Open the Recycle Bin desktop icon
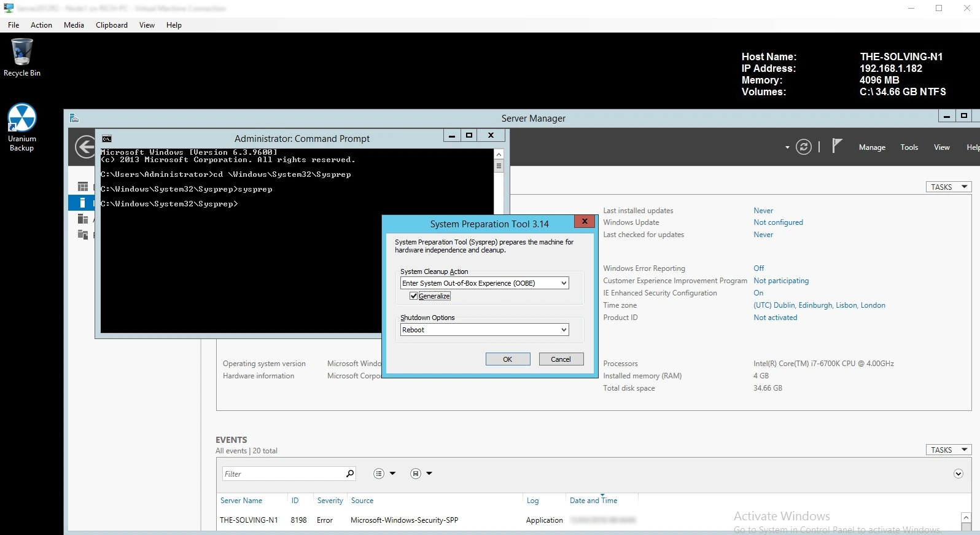Screen dimensions: 980x535 point(22,57)
